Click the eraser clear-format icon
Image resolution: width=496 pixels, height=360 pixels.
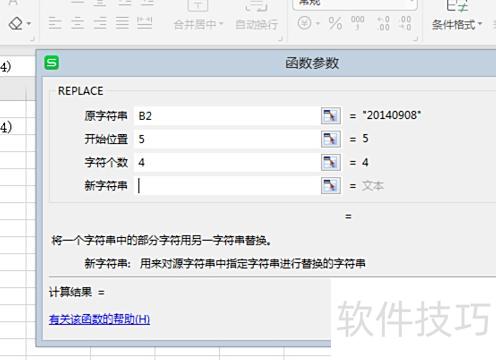[15, 24]
